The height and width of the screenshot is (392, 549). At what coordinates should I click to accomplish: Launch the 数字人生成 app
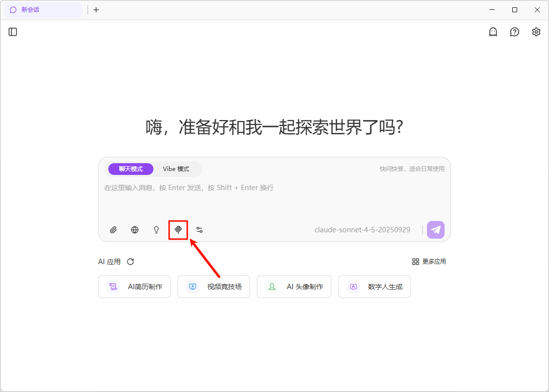coord(374,287)
